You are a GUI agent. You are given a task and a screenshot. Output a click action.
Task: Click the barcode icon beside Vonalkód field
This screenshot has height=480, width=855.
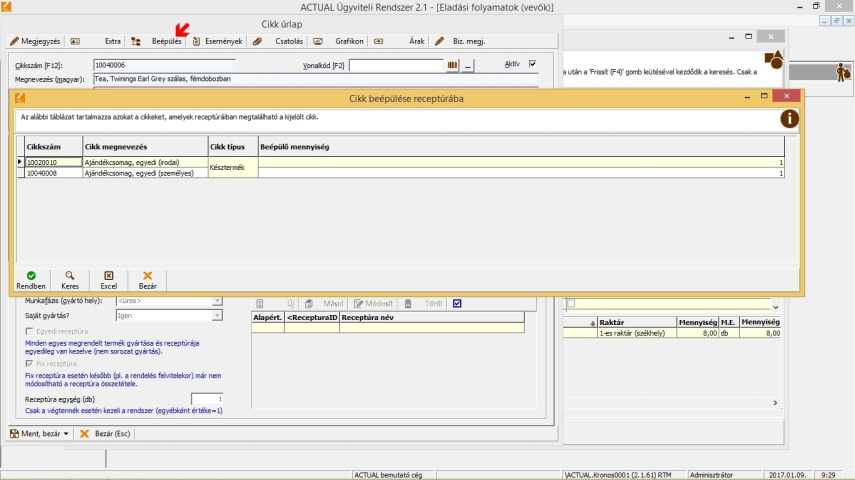pyautogui.click(x=452, y=65)
